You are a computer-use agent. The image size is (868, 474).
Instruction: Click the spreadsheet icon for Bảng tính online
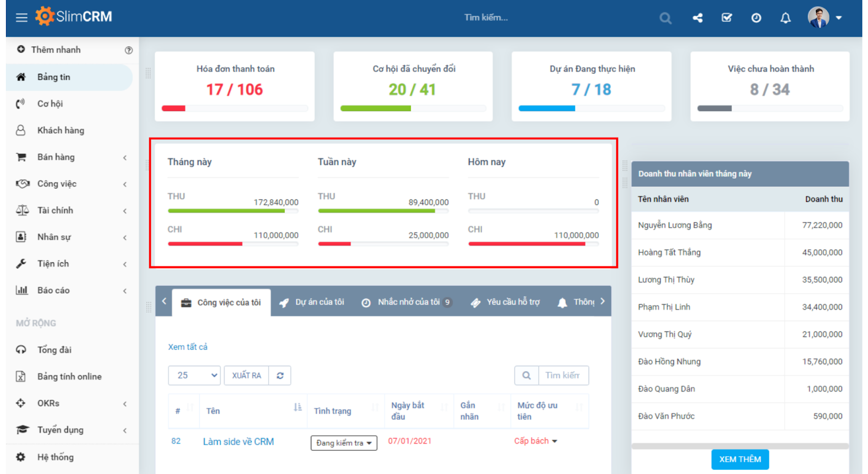coord(21,376)
